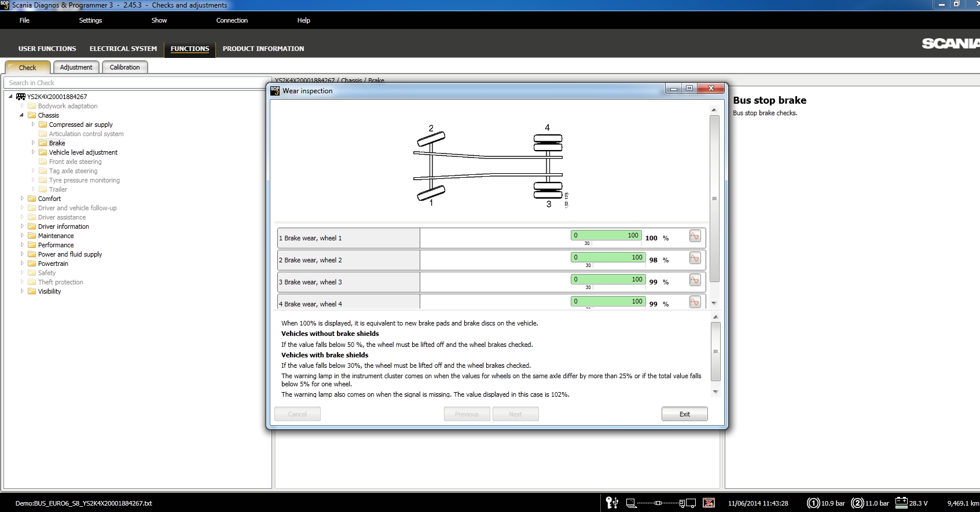Switch to the Adjustment tab
The height and width of the screenshot is (512, 980).
[x=76, y=67]
